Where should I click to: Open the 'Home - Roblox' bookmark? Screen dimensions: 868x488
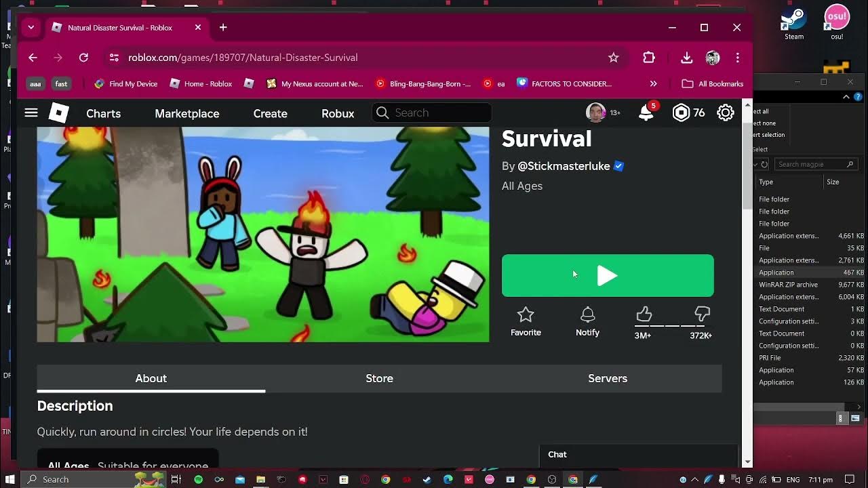[201, 83]
